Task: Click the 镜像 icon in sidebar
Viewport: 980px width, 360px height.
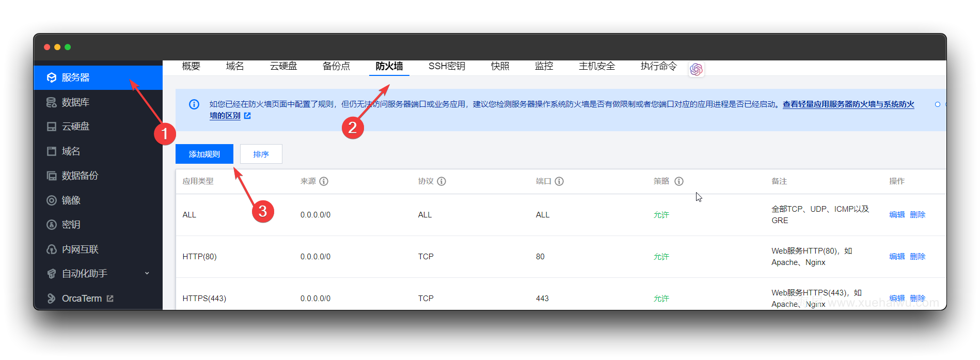Action: click(x=51, y=200)
